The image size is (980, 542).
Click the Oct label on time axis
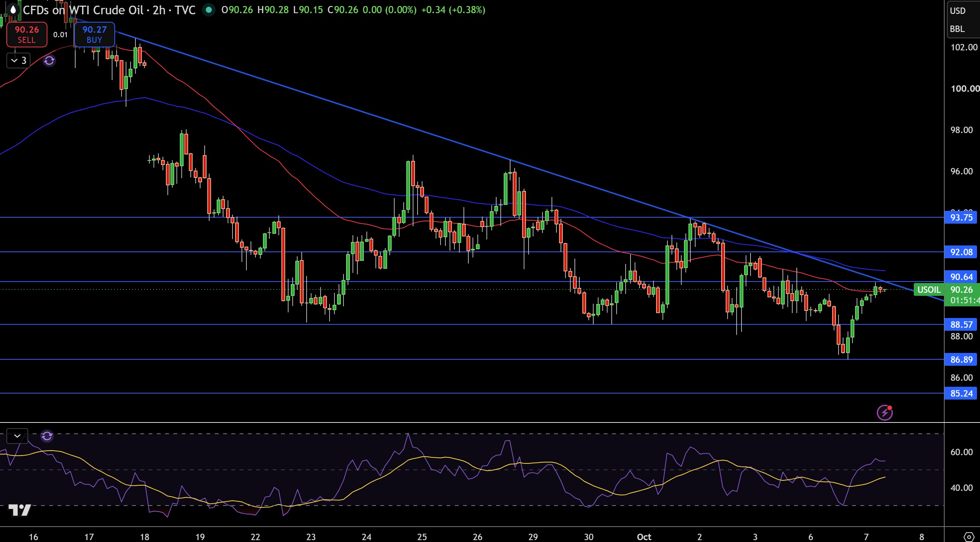[644, 537]
